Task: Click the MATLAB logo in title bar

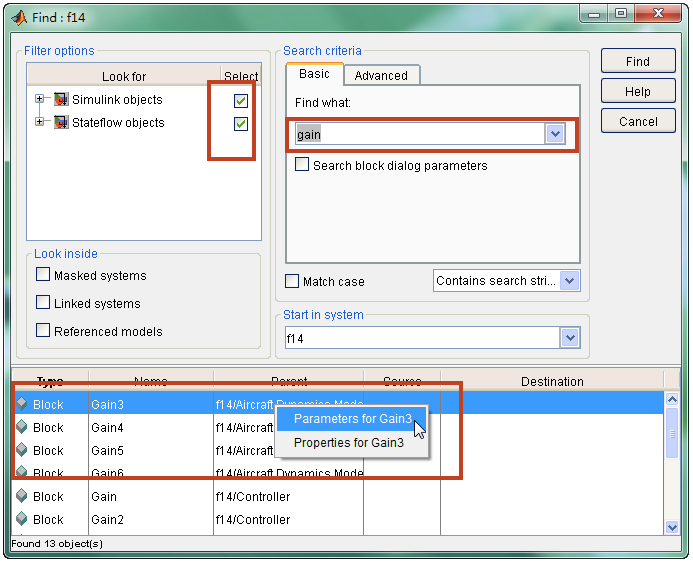Action: click(19, 17)
